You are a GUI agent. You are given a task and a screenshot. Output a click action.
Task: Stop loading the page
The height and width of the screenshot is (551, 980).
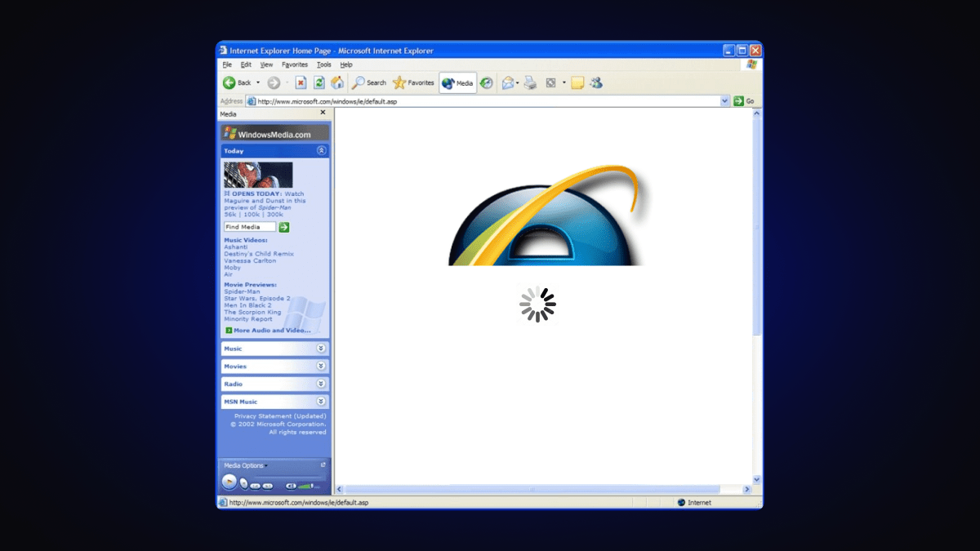tap(301, 82)
